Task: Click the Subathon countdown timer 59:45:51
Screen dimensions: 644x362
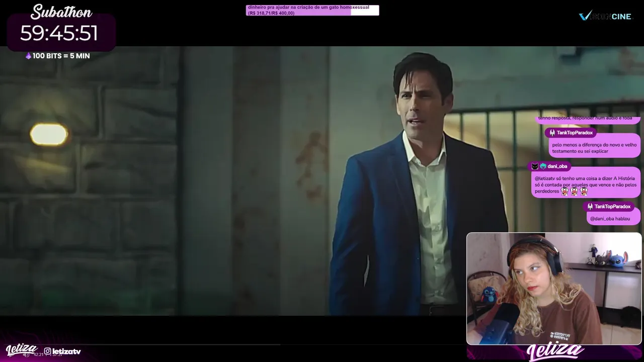Action: tap(59, 33)
